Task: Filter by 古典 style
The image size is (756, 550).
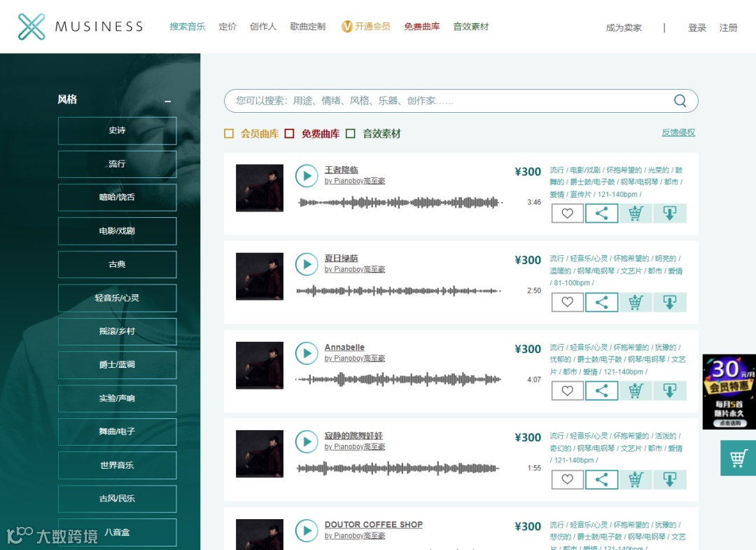Action: click(117, 264)
